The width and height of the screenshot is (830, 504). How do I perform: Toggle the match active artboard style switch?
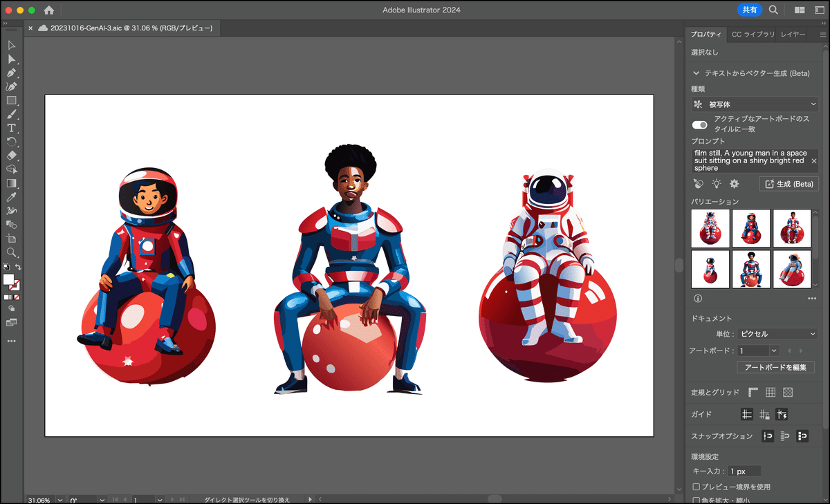pos(700,124)
